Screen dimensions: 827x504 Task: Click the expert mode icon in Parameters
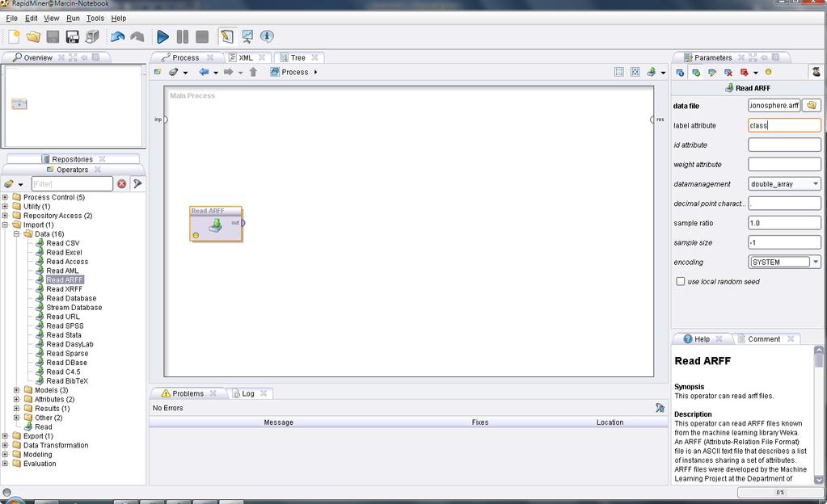[816, 72]
